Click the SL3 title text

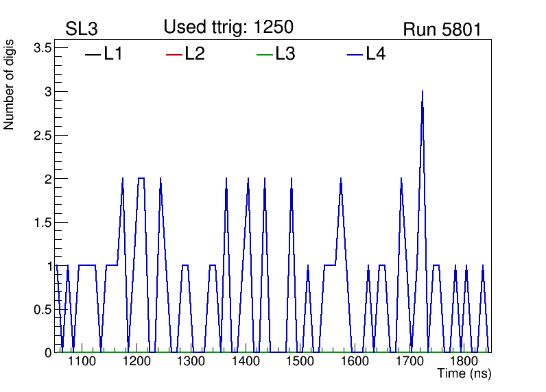click(83, 29)
